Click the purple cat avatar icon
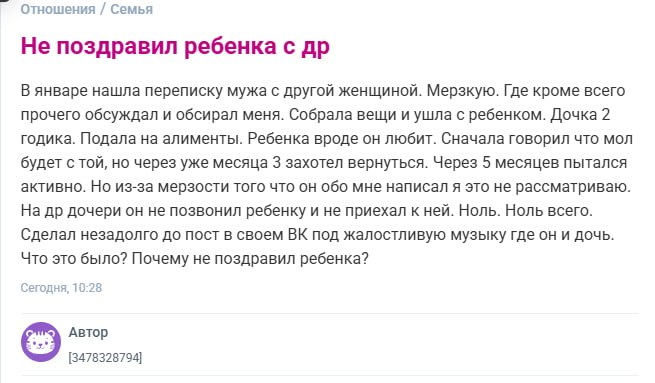 tap(41, 342)
